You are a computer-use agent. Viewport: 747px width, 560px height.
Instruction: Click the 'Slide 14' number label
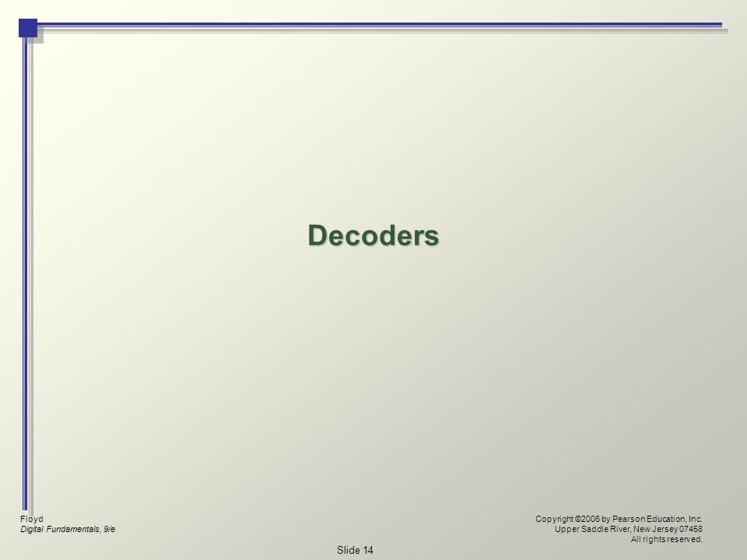(x=355, y=550)
